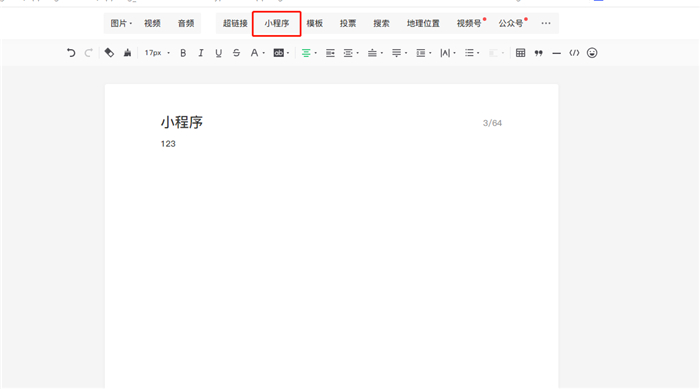The image size is (700, 389).
Task: Open the line height dropdown
Action: (423, 53)
